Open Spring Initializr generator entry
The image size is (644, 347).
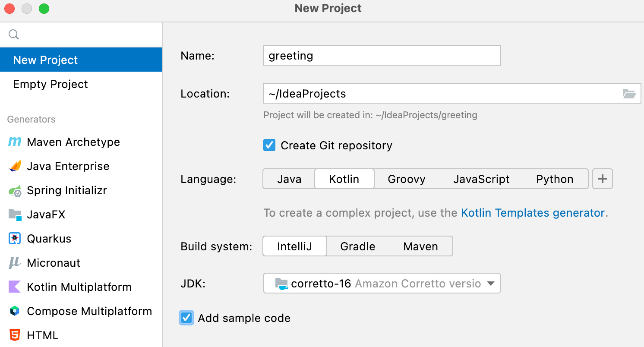tap(81, 190)
